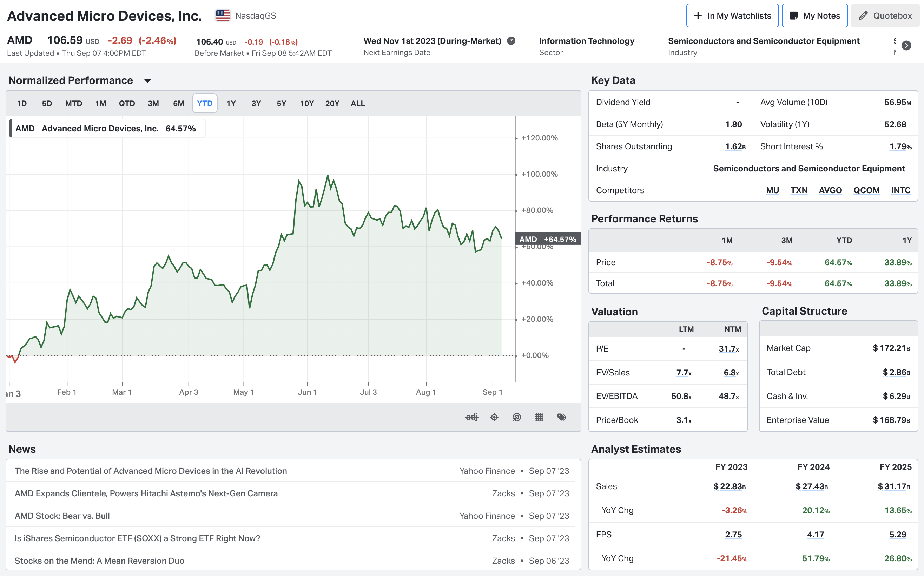Click the earnings date help question icon
The height and width of the screenshot is (576, 924).
tap(511, 41)
